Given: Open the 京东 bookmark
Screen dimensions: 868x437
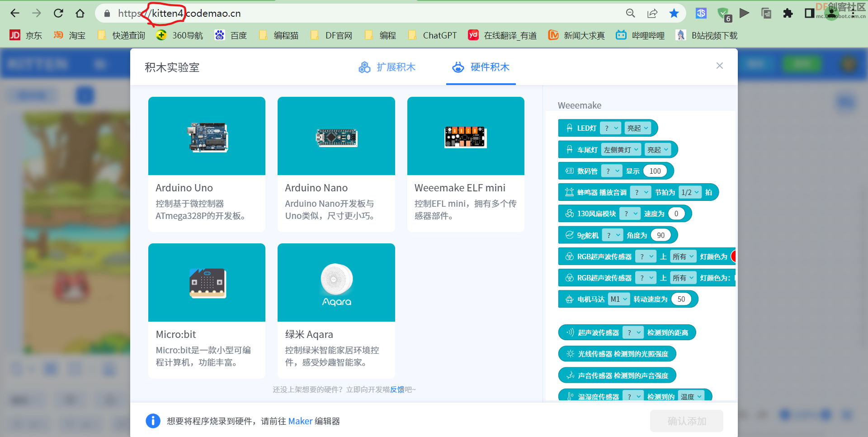Looking at the screenshot, I should [x=26, y=35].
